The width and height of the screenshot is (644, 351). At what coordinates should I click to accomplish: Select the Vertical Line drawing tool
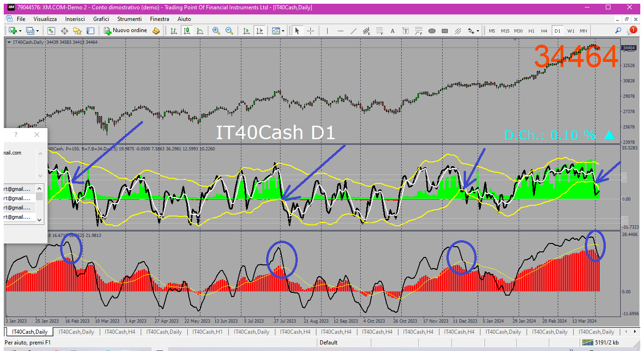coord(328,31)
